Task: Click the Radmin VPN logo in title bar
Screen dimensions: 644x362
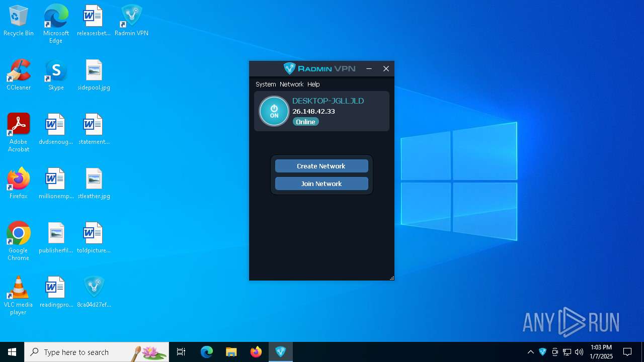Action: tap(319, 68)
